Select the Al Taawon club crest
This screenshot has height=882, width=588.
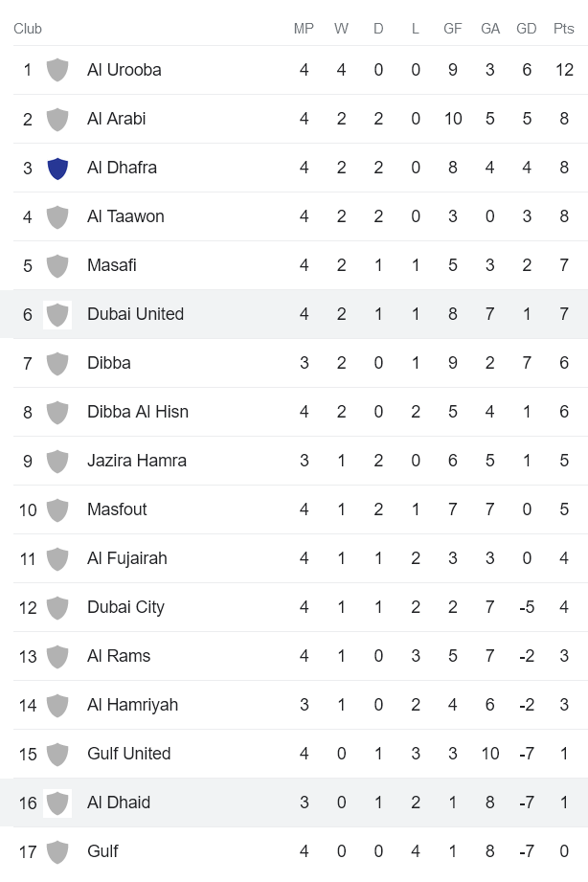57,216
